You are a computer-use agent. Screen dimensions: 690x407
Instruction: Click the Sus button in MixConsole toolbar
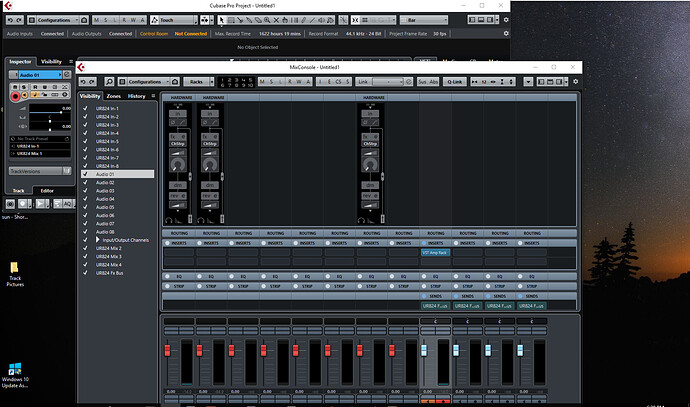click(422, 82)
